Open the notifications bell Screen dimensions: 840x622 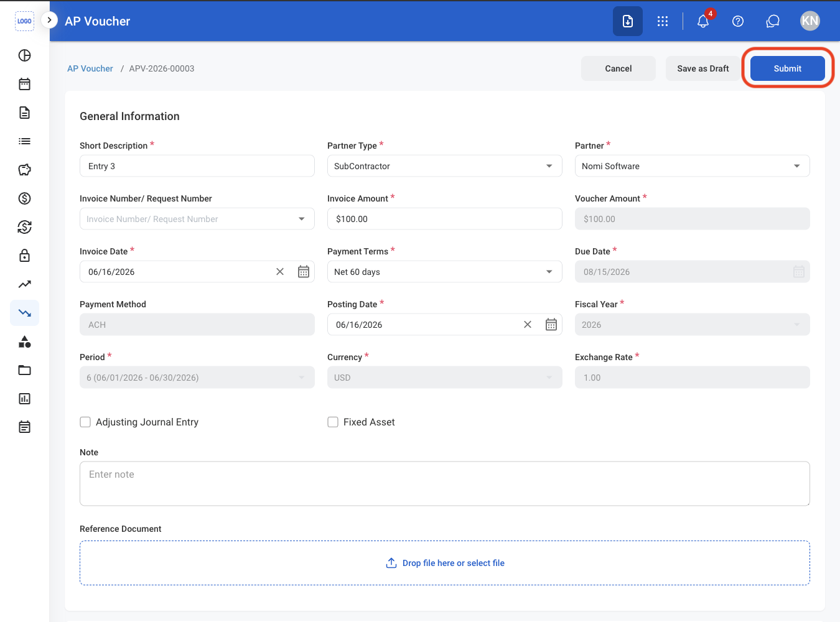coord(703,21)
